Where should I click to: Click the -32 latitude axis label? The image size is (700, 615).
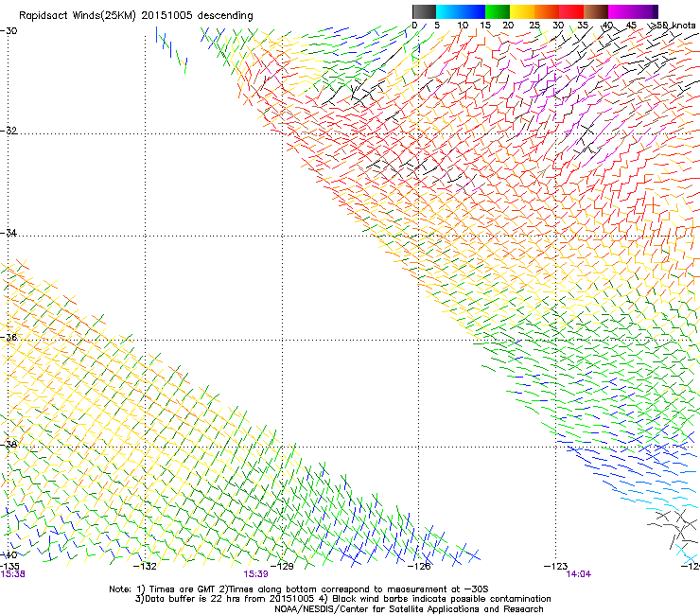9,131
